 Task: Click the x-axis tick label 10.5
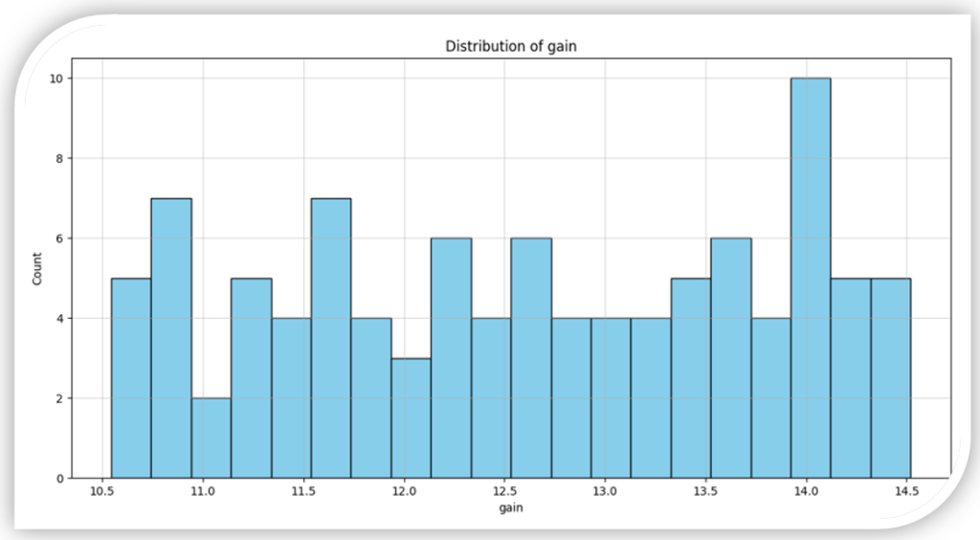[101, 491]
